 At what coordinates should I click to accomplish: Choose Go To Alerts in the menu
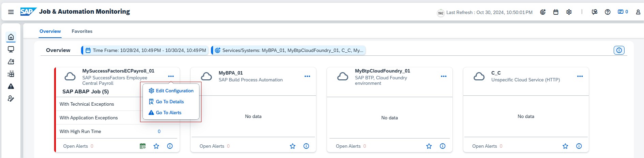point(168,113)
